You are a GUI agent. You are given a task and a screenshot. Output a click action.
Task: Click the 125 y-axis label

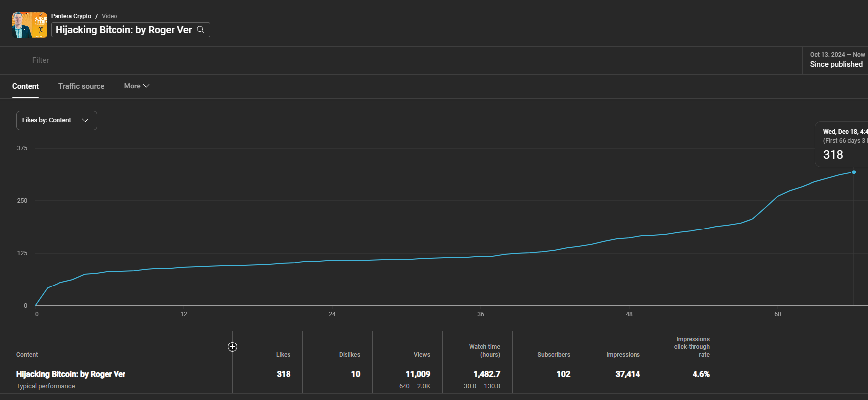coord(22,253)
